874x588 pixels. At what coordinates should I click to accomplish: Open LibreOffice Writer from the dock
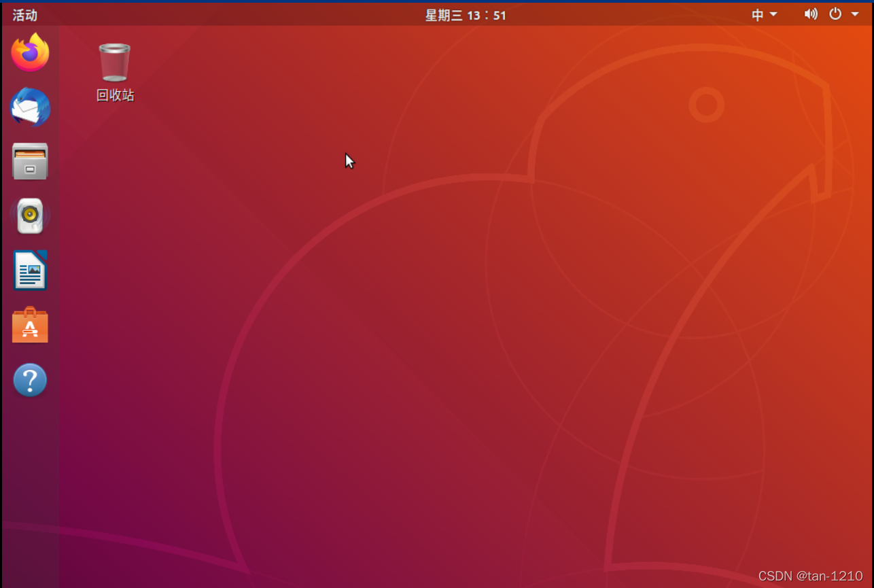point(30,270)
